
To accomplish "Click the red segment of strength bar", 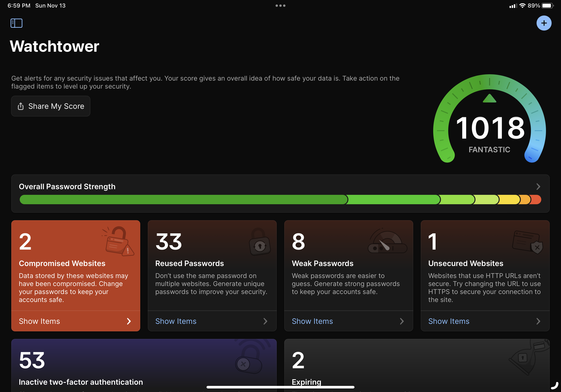I will click(536, 200).
